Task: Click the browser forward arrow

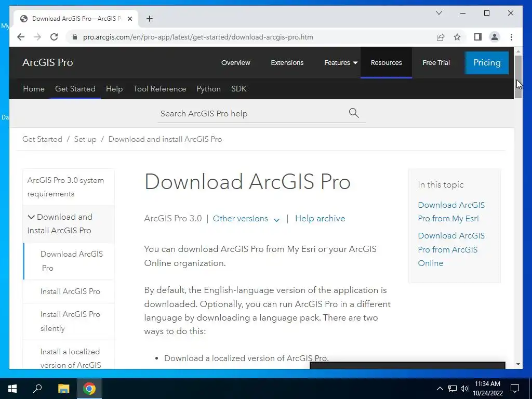Action: coord(37,37)
